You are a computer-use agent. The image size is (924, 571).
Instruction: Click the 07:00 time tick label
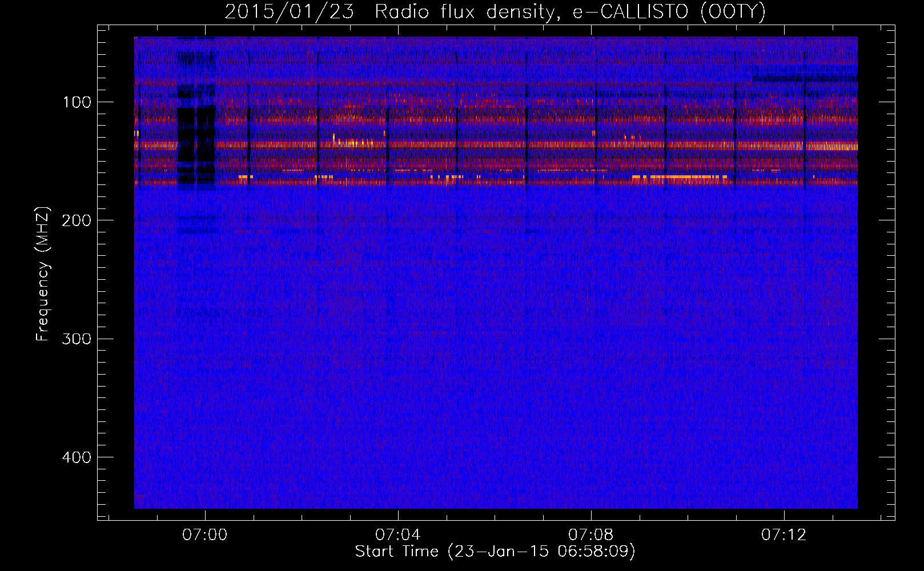pyautogui.click(x=204, y=534)
